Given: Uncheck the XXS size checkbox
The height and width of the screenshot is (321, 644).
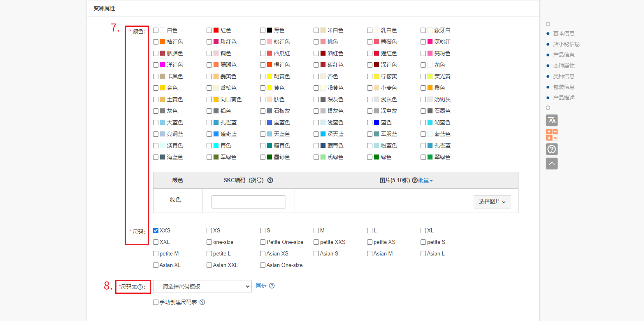Looking at the screenshot, I should click(x=156, y=230).
